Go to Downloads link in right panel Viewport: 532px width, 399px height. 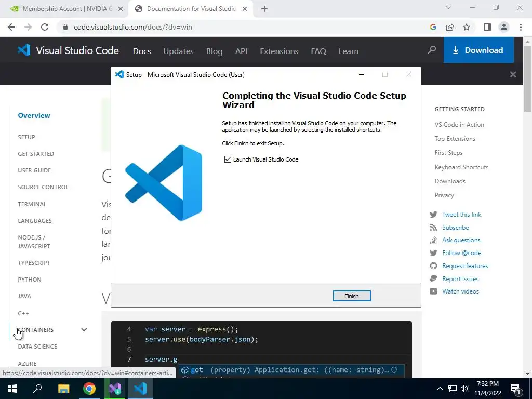pyautogui.click(x=450, y=181)
